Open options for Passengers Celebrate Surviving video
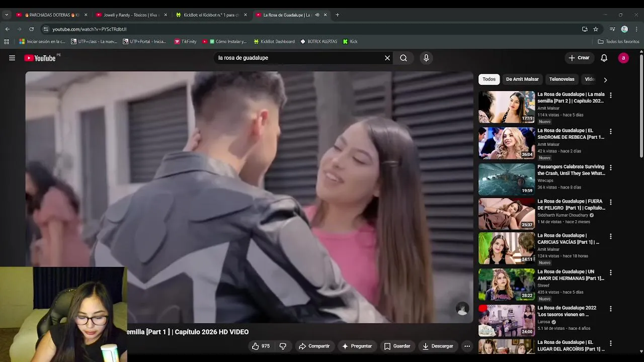The width and height of the screenshot is (644, 362). click(x=611, y=167)
